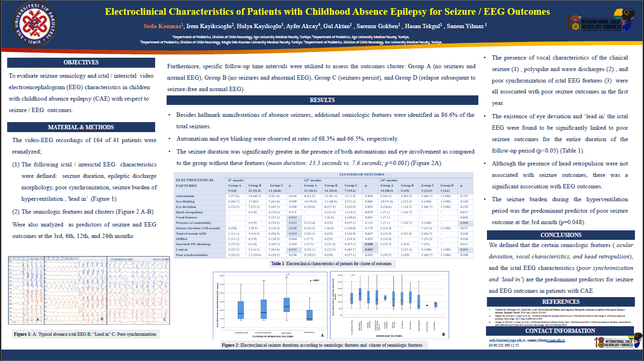
Task: Click the OBJECTIVES section header
Action: coord(81,62)
